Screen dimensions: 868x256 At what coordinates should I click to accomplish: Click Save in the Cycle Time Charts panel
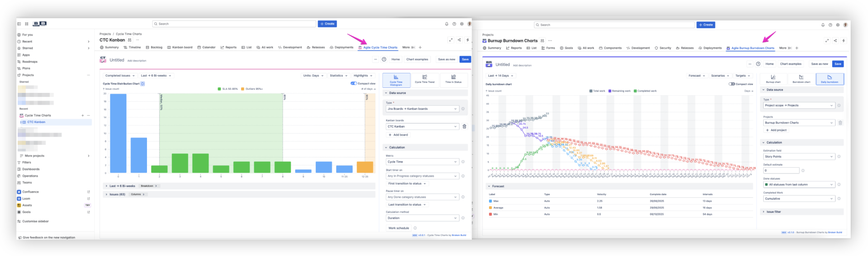click(465, 59)
